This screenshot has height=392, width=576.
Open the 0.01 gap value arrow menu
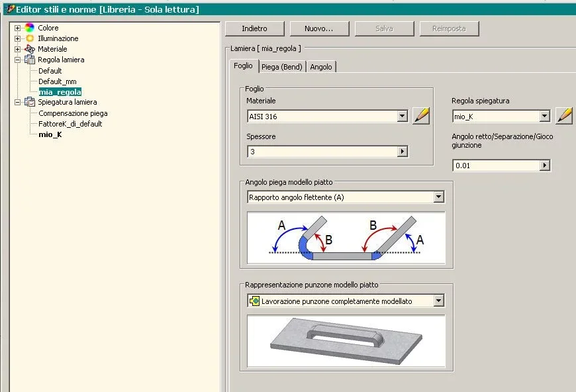544,166
